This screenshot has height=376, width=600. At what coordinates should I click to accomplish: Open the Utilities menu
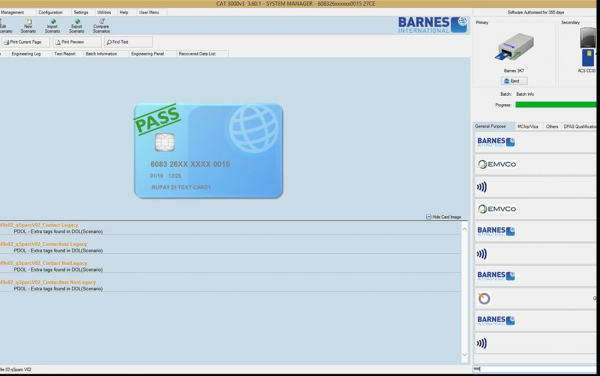[104, 12]
